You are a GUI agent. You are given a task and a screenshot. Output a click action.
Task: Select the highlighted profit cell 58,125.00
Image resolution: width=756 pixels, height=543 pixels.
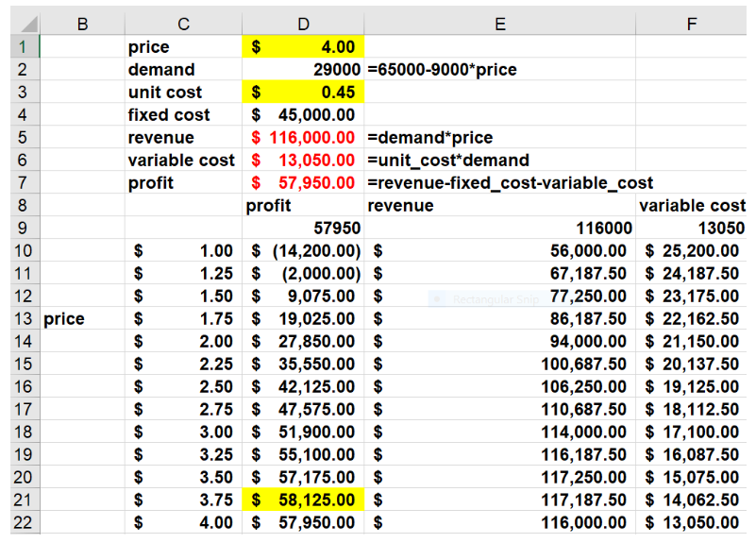[x=303, y=500]
